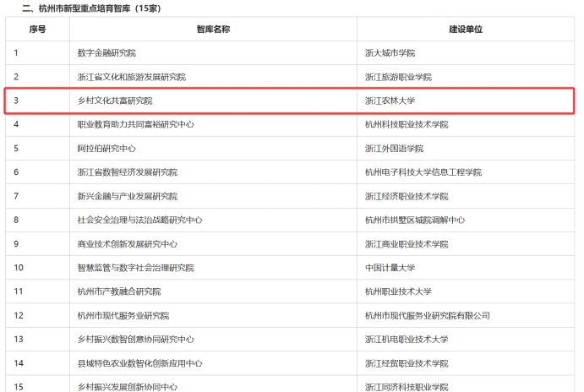Click the 杭州市产教融合研究院 entry

pos(118,291)
